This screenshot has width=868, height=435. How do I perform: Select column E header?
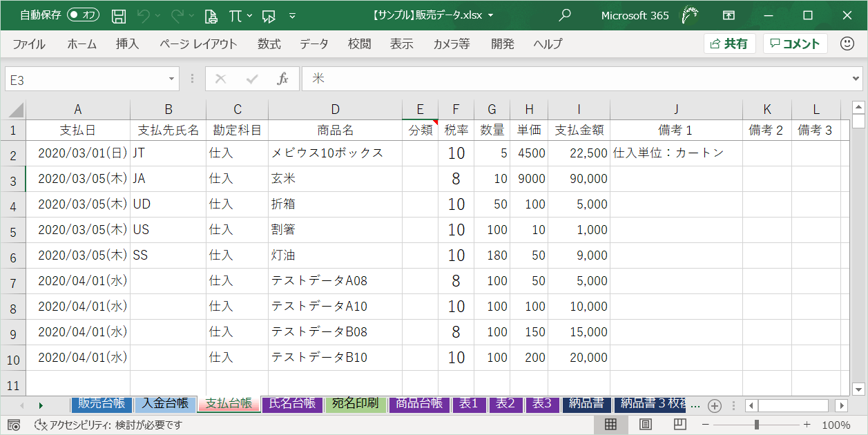[x=421, y=109]
